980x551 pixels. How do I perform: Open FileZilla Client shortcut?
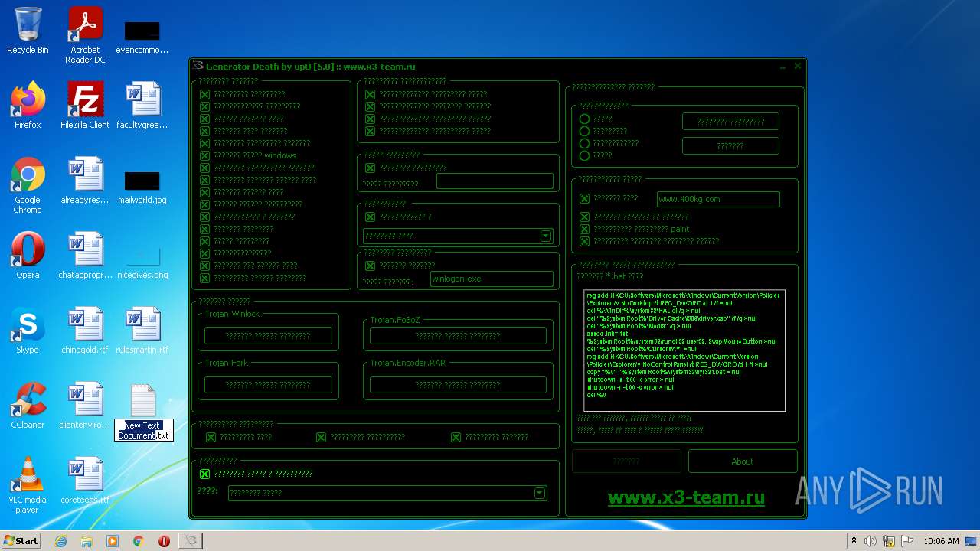(85, 106)
